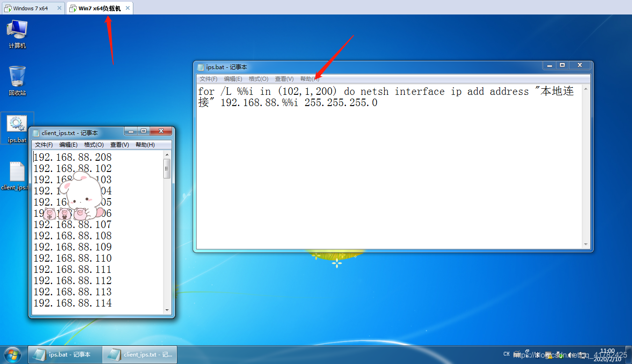The width and height of the screenshot is (632, 364).
Task: Open 帮助(H) menu in client_ips.txt Notepad
Action: pos(145,145)
